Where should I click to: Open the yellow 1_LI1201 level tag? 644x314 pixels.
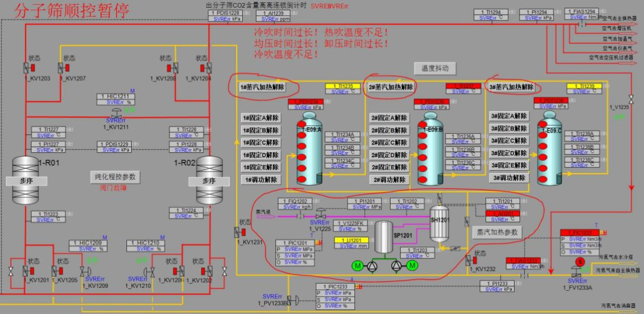pos(352,243)
